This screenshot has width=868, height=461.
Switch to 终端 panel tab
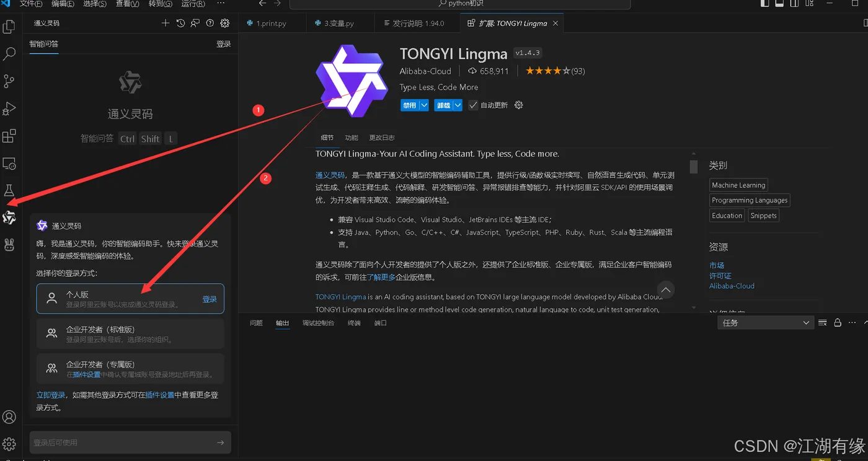(354, 323)
